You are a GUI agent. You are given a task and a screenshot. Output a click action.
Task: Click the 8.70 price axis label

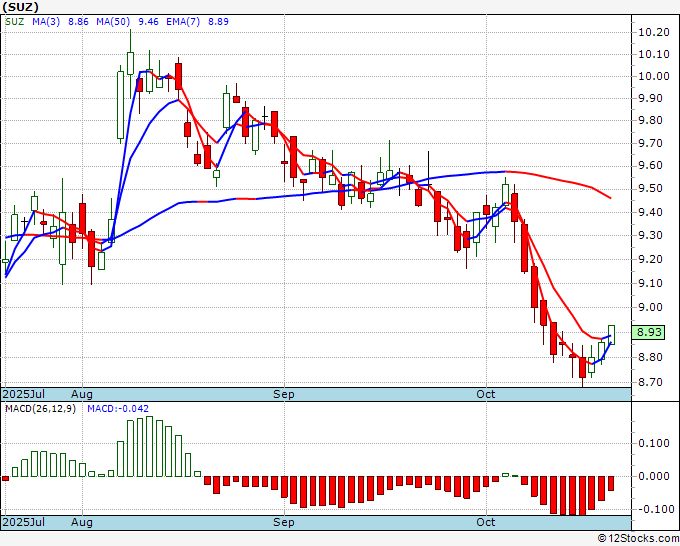point(649,382)
